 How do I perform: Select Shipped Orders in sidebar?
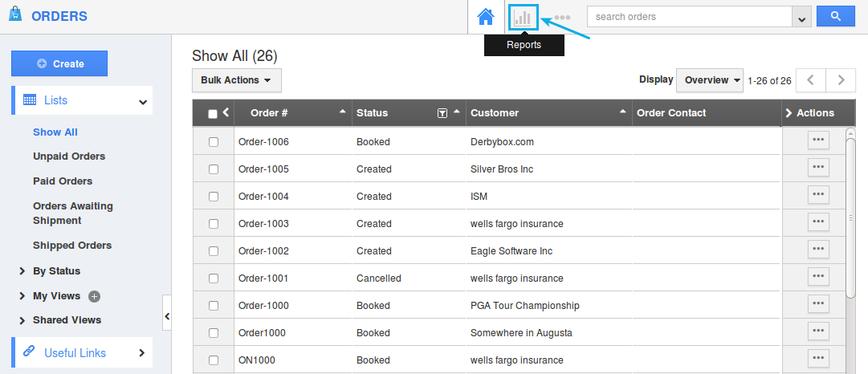tap(72, 246)
